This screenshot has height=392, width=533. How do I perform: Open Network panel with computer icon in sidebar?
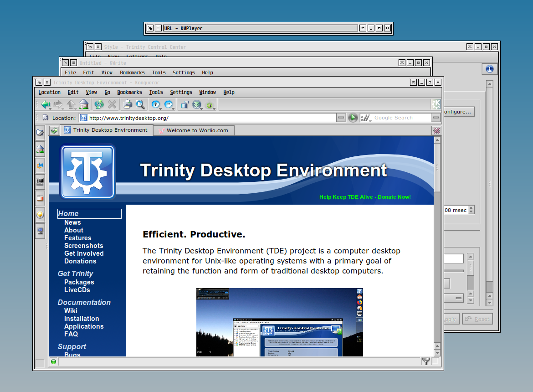point(40,181)
